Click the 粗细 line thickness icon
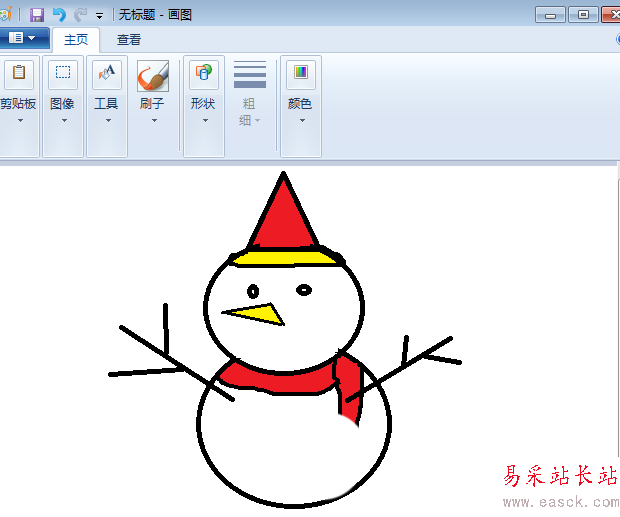 tap(250, 74)
